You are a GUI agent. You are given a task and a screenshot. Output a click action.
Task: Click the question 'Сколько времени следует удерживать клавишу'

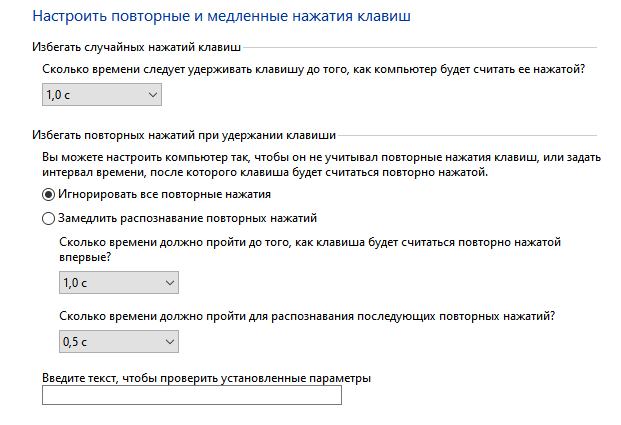coord(313,69)
